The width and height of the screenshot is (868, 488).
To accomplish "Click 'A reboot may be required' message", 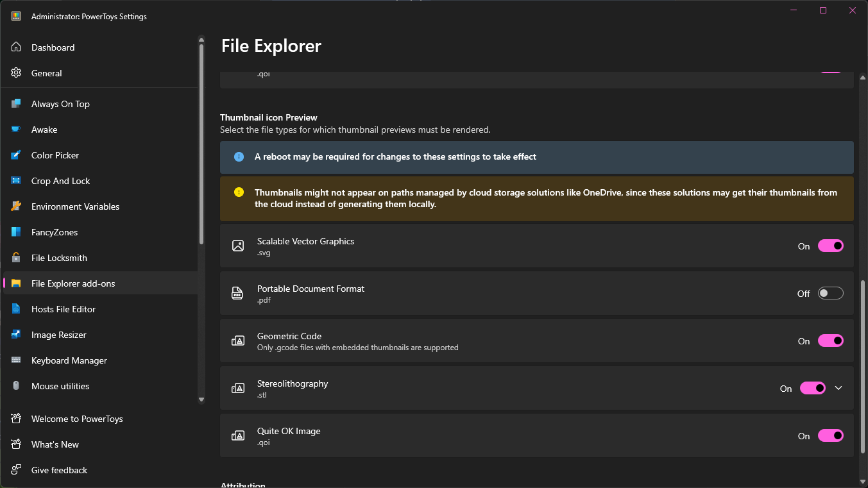I will coord(395,156).
